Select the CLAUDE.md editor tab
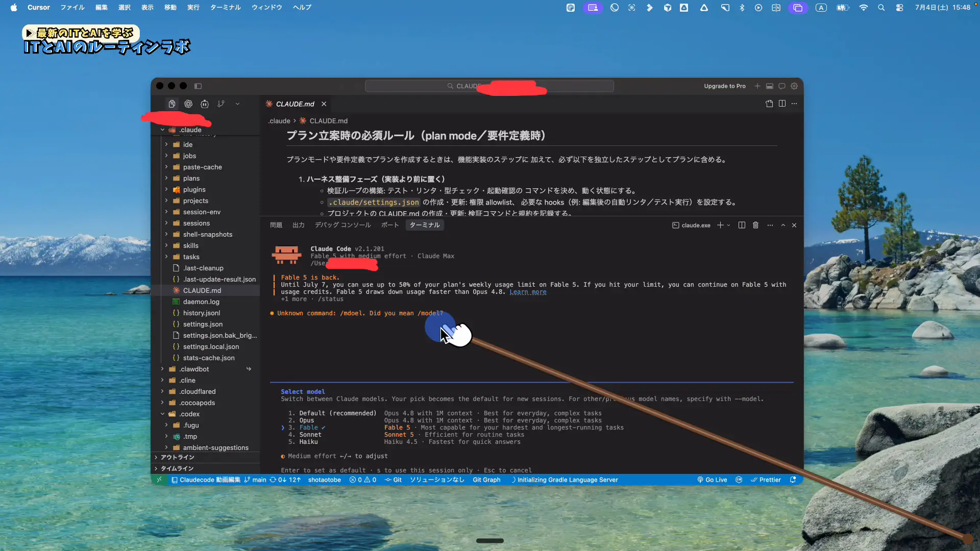Screen dimensions: 980x551 (295, 104)
